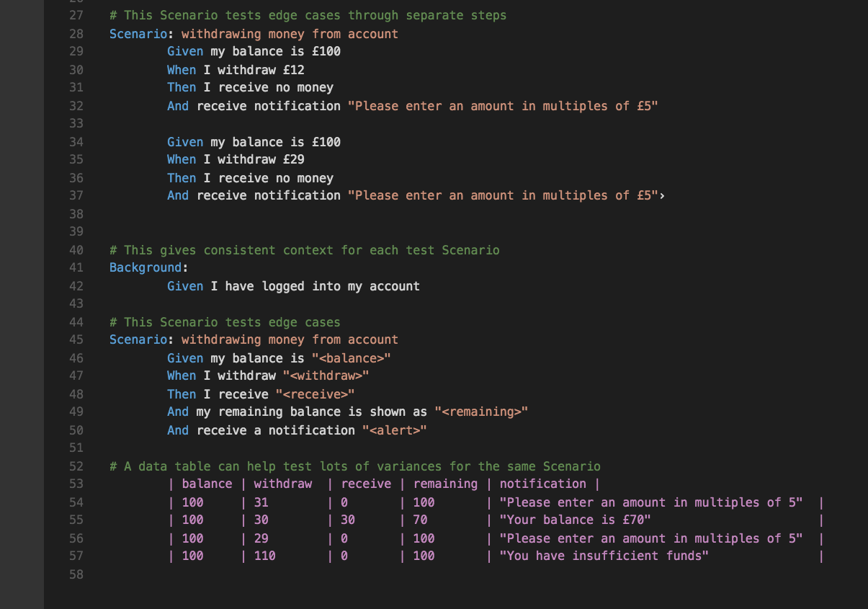Viewport: 868px width, 609px height.
Task: Place cursor on £12 in line 30
Action: point(294,70)
